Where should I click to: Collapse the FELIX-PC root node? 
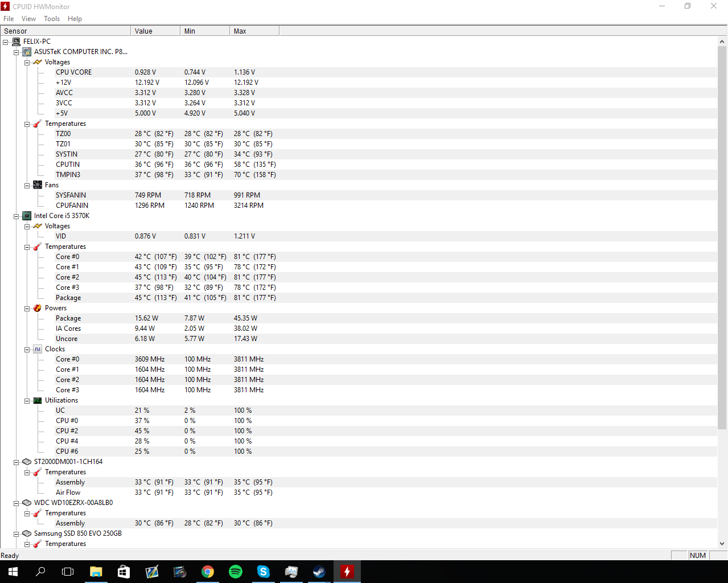click(6, 42)
